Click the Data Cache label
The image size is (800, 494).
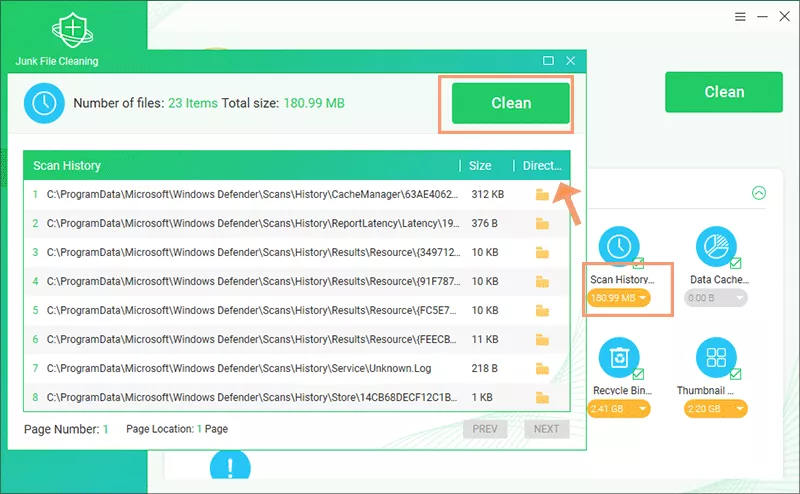(x=719, y=280)
